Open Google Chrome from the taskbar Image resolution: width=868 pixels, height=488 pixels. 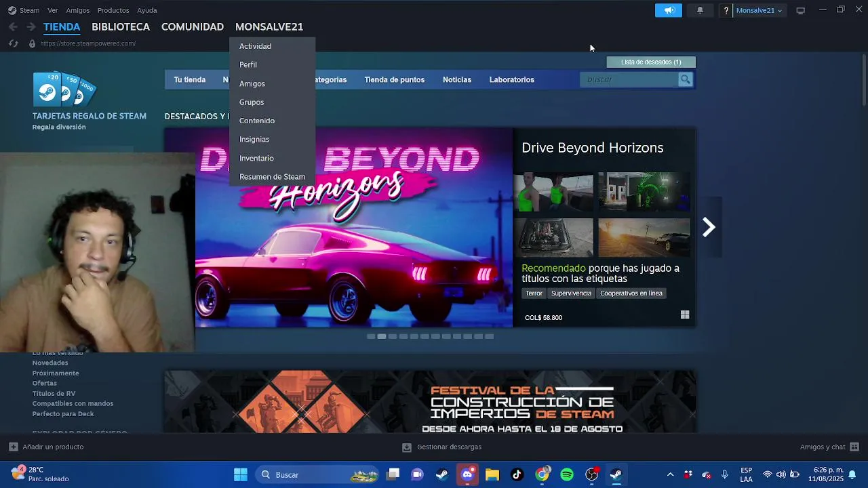point(542,474)
